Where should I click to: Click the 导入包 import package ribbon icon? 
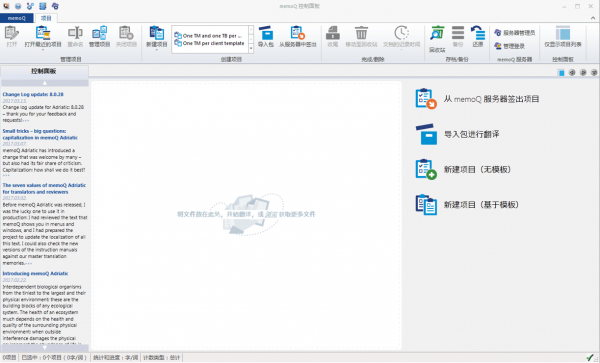pos(266,34)
